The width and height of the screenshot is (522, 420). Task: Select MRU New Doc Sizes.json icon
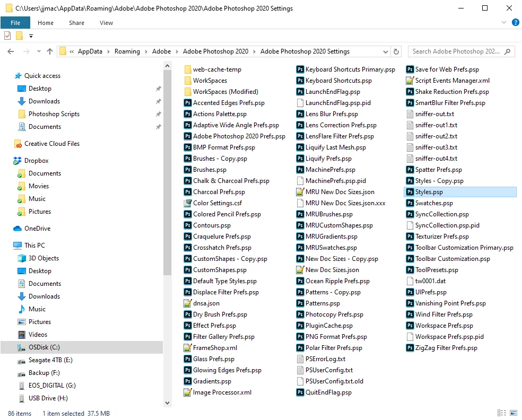point(300,192)
